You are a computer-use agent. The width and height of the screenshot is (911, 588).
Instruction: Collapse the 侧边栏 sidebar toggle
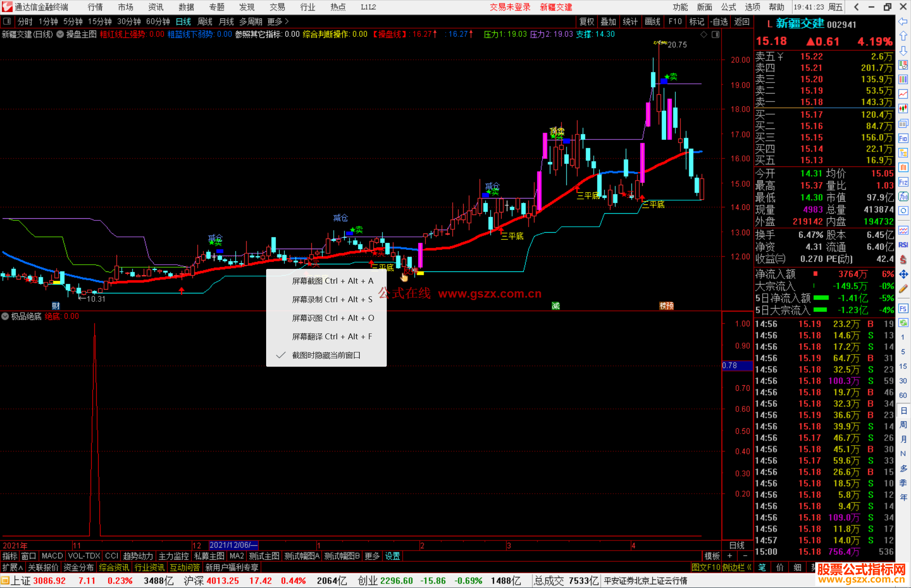pyautogui.click(x=737, y=567)
